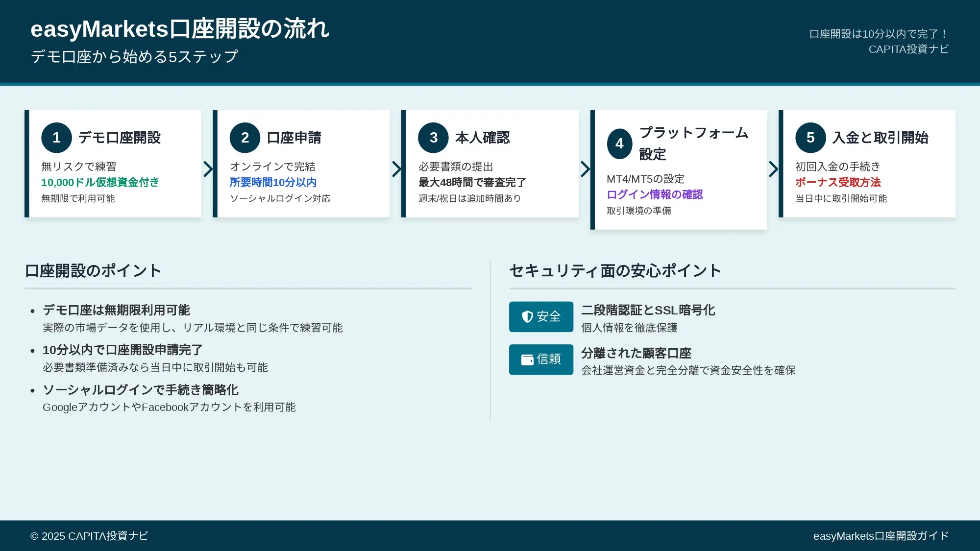The width and height of the screenshot is (980, 551).
Task: Click the 所要時間10分以内 blue link text
Action: click(x=273, y=182)
